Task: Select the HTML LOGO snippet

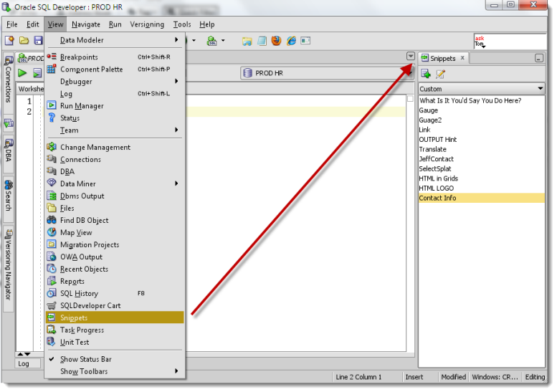Action: point(481,188)
